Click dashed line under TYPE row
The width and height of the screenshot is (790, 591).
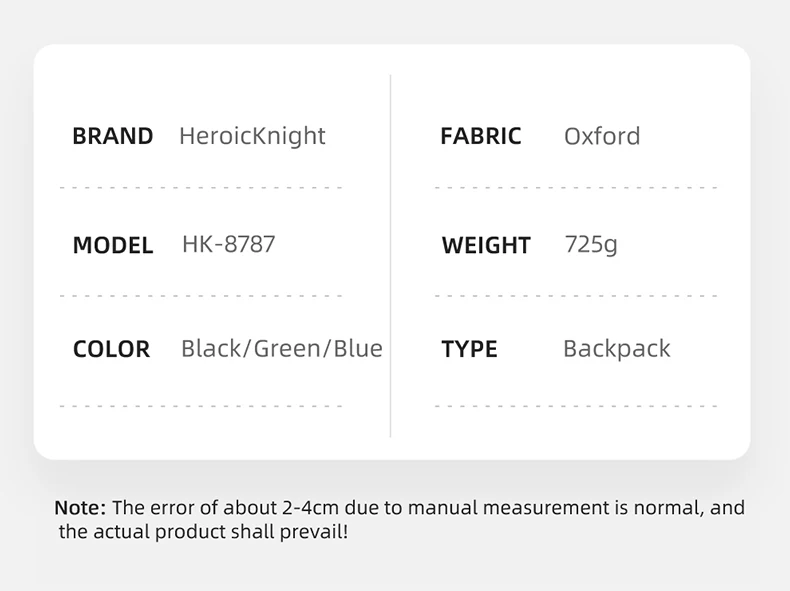pos(576,406)
